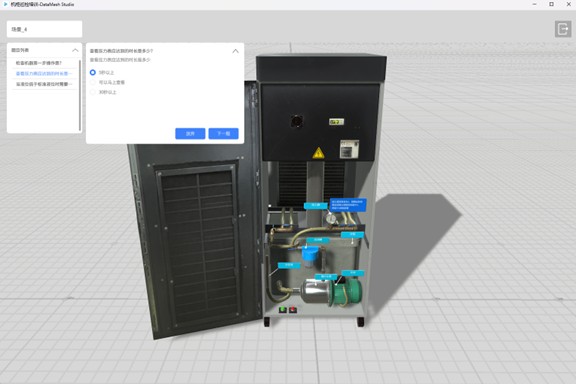The height and width of the screenshot is (384, 576).
Task: Click the left blue button in the dialog
Action: 190,133
